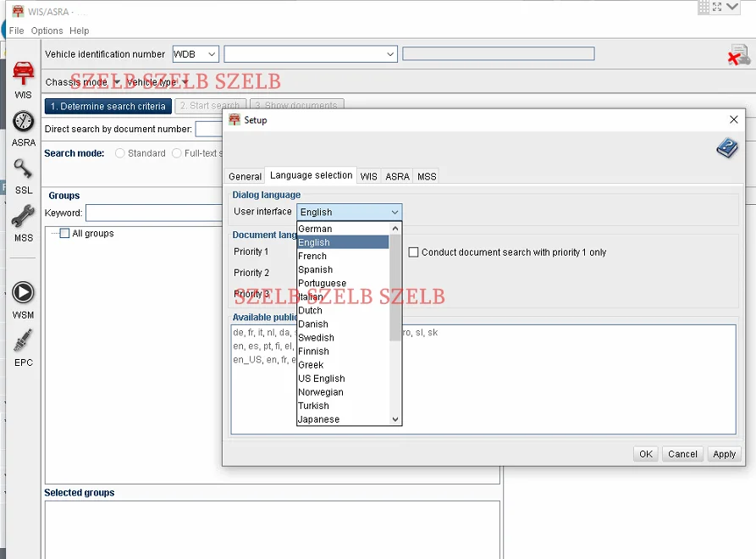Click the language list scroll up arrow
The image size is (756, 559).
395,228
